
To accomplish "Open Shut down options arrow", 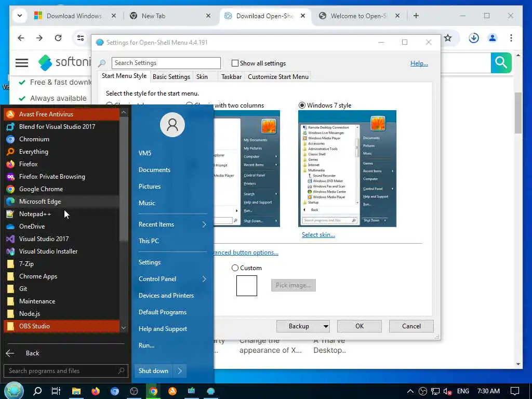I will [180, 371].
